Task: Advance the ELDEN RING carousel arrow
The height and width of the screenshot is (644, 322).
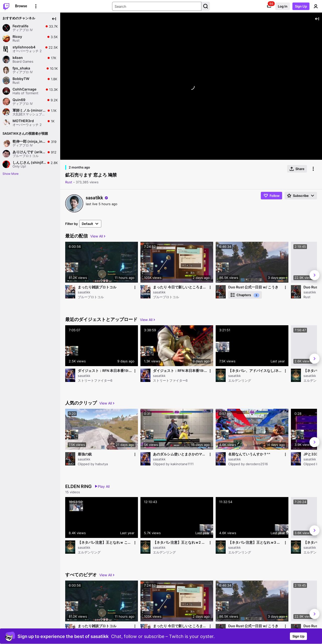Action: 314,530
